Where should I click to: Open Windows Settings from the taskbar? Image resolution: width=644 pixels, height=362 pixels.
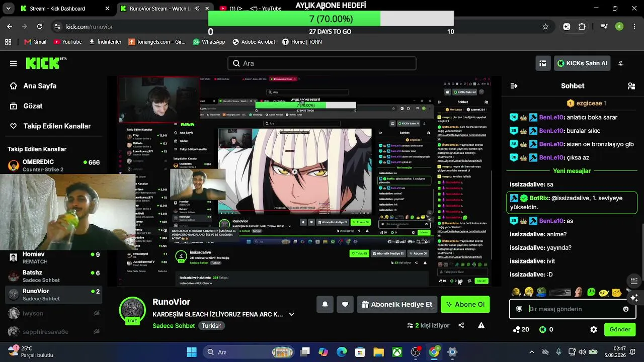[x=452, y=352]
